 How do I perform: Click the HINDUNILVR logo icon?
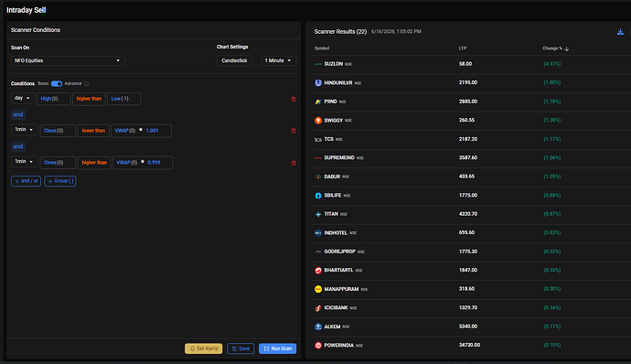[x=318, y=82]
